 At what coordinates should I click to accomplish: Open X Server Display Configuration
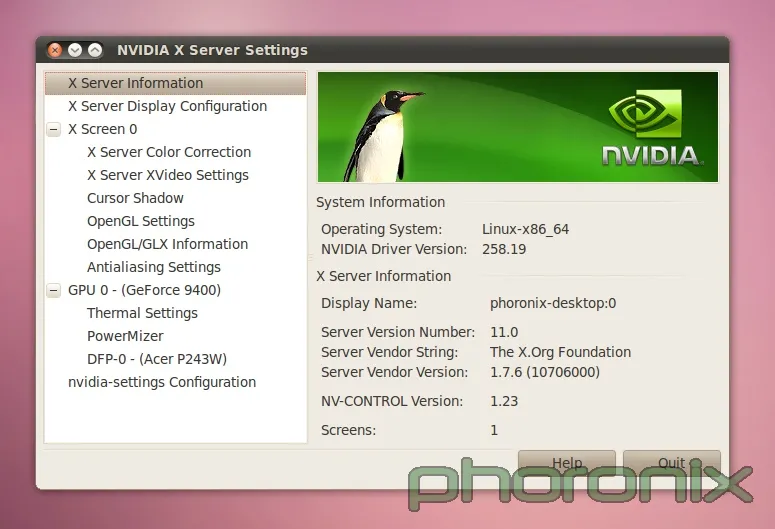(168, 106)
